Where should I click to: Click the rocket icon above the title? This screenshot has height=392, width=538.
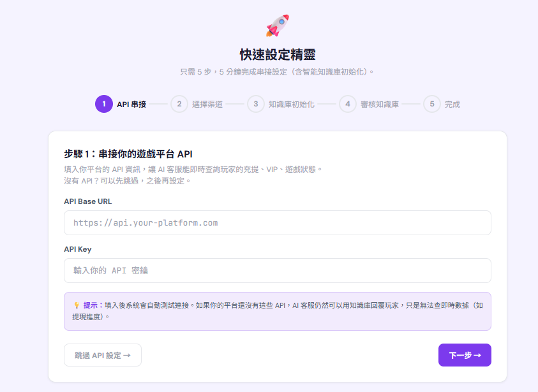[278, 25]
